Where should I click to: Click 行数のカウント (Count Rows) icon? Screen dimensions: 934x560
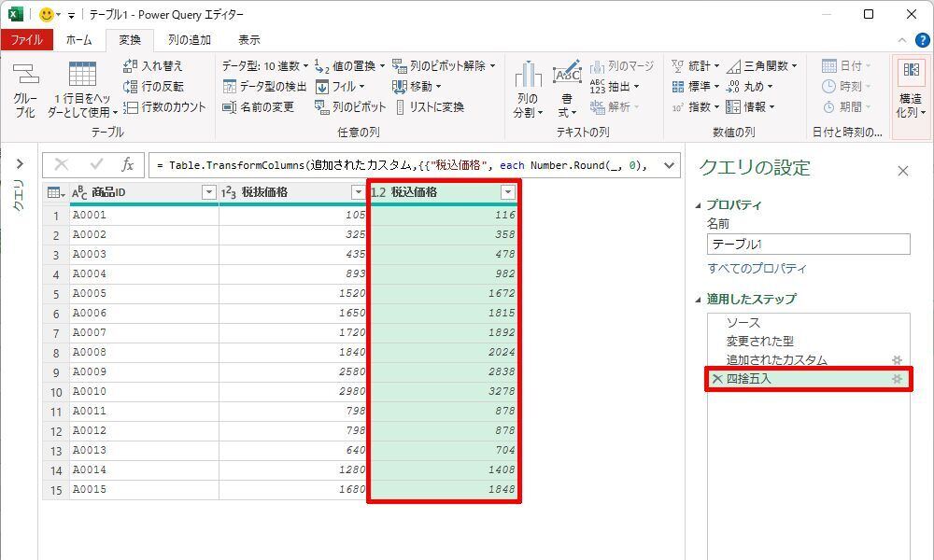click(x=131, y=107)
